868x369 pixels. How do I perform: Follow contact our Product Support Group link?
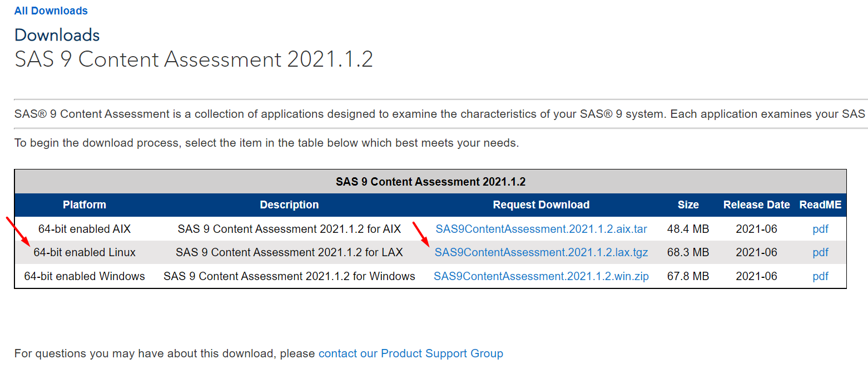click(411, 353)
